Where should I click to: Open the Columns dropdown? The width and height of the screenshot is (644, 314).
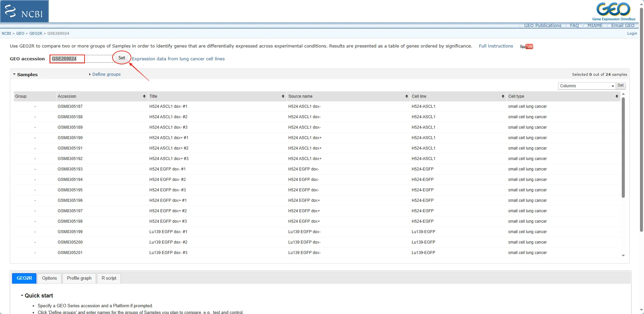pyautogui.click(x=587, y=86)
